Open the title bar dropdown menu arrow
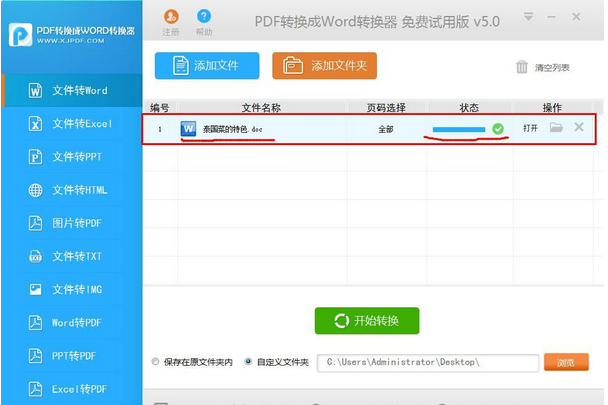 tap(528, 17)
